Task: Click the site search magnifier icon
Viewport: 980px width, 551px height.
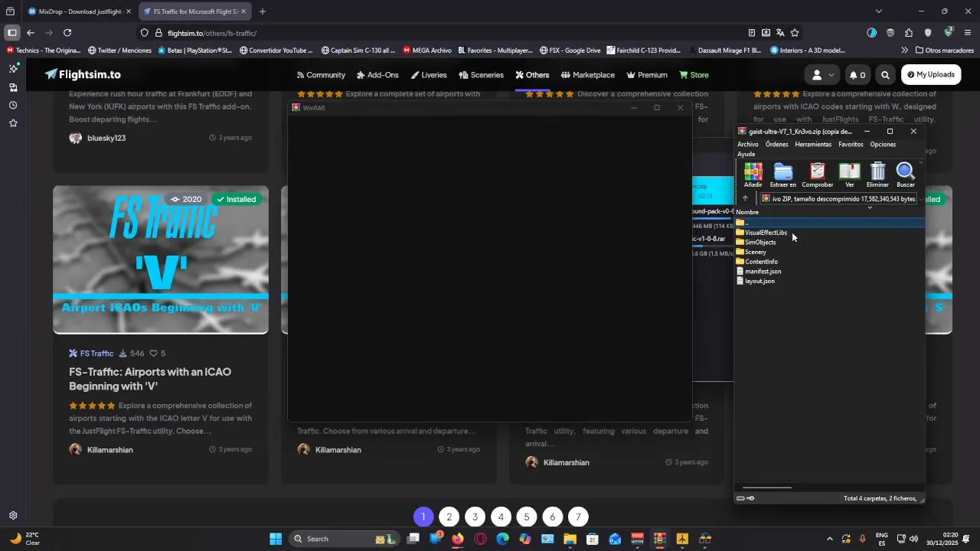Action: (x=885, y=75)
